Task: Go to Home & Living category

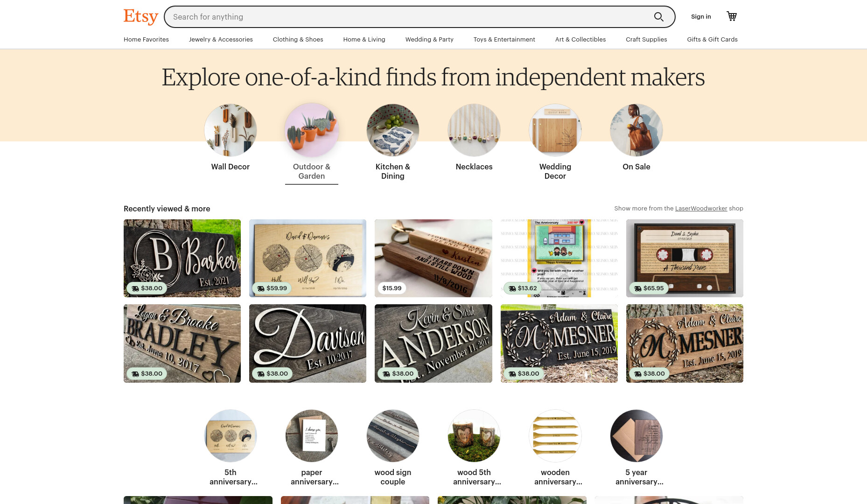Action: (364, 40)
